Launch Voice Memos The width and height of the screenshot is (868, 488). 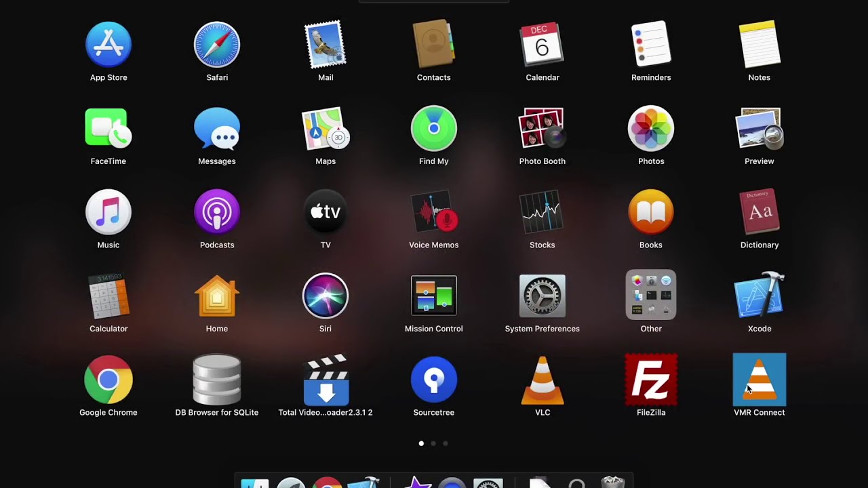[x=434, y=212]
